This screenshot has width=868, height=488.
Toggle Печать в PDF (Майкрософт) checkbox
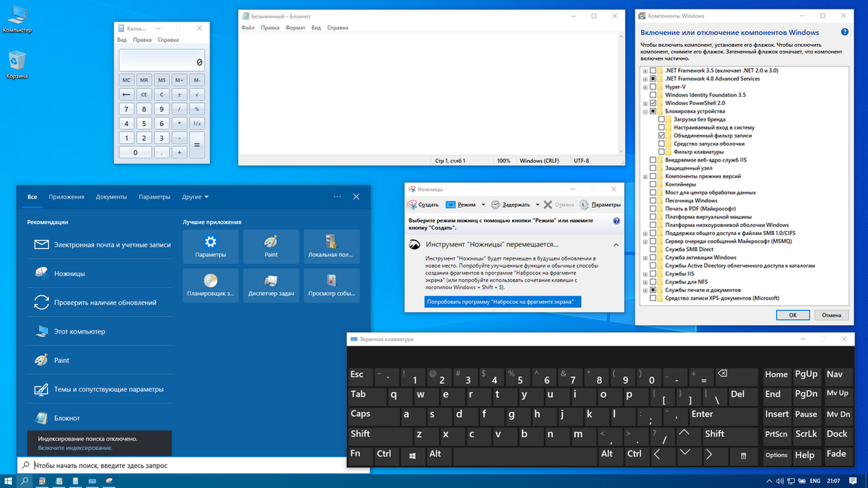[x=653, y=209]
